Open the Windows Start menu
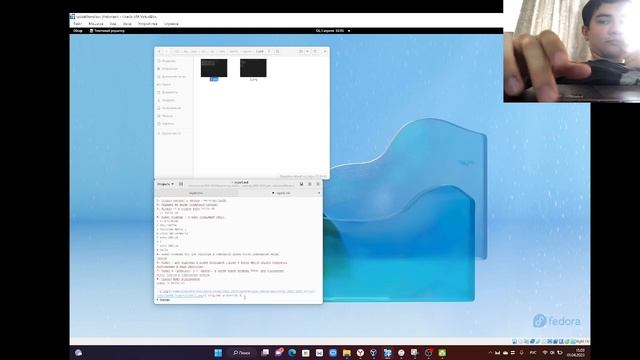The height and width of the screenshot is (360, 640). [218, 353]
